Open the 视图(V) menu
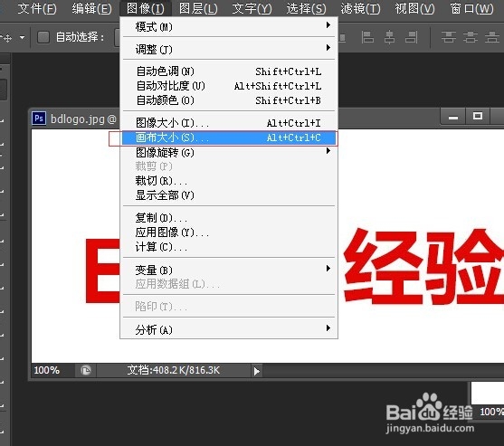Image resolution: width=504 pixels, height=446 pixels. (414, 8)
